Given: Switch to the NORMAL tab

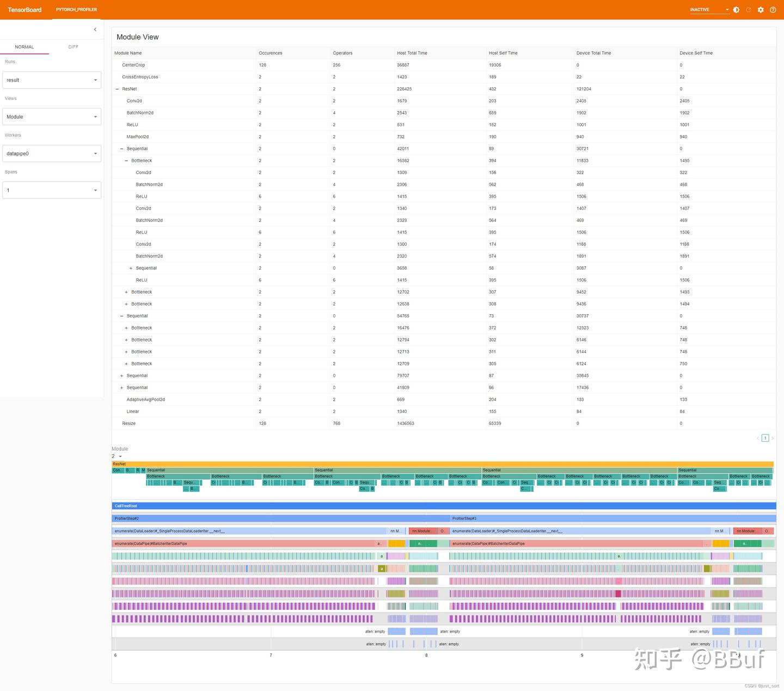Looking at the screenshot, I should coord(24,47).
